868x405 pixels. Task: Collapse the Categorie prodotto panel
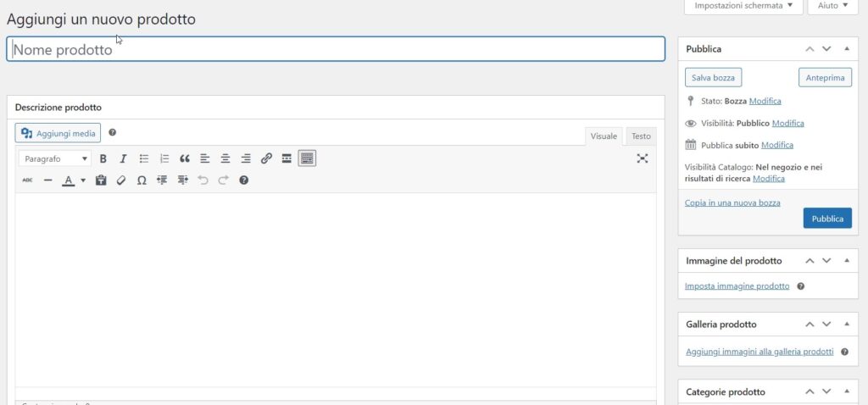[847, 391]
